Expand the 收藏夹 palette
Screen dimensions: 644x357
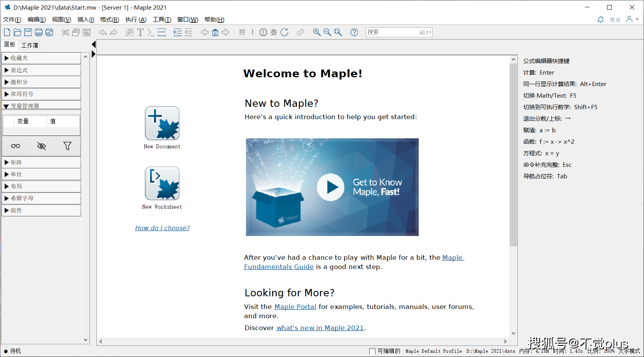pos(41,58)
